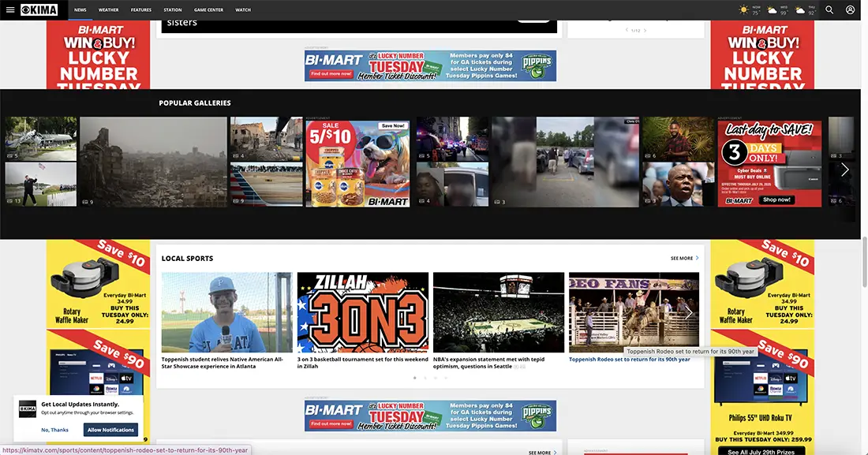
Task: Open the police lights street gallery thumbnail
Action: coord(452,138)
